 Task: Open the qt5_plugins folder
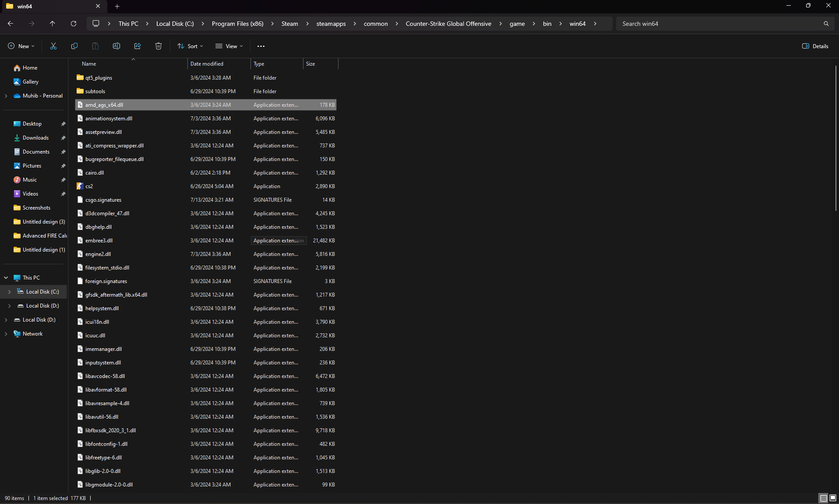point(99,77)
